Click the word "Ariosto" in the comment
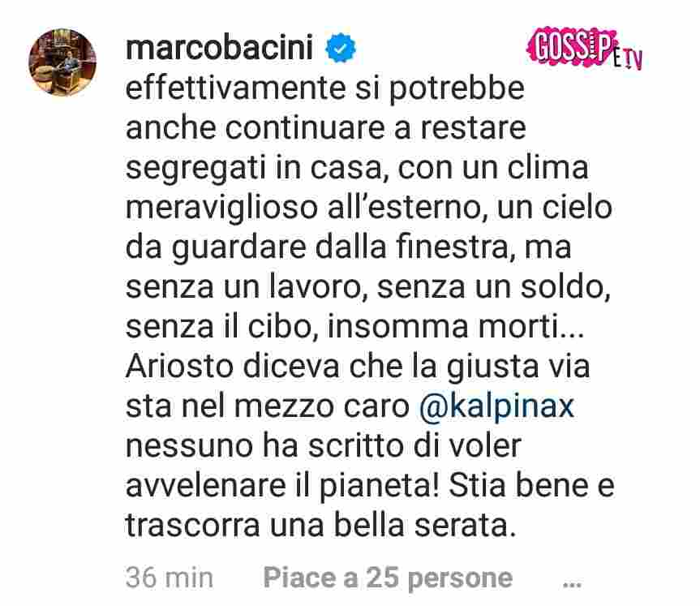 tap(180, 366)
